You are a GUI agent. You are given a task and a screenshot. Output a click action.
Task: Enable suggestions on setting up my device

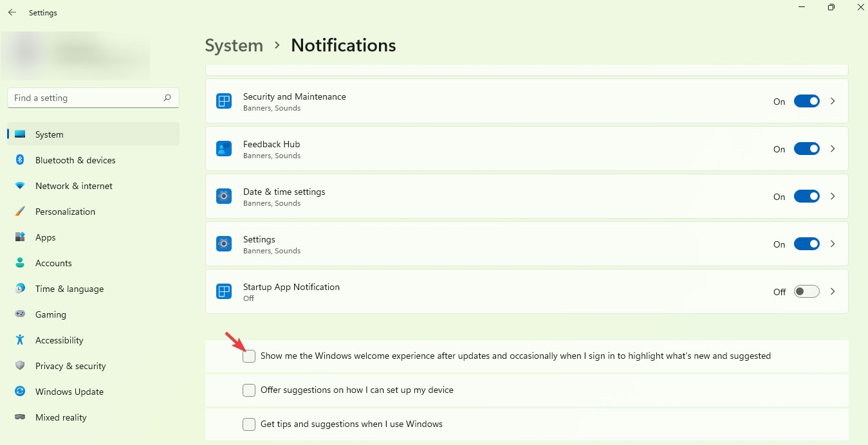click(x=249, y=390)
